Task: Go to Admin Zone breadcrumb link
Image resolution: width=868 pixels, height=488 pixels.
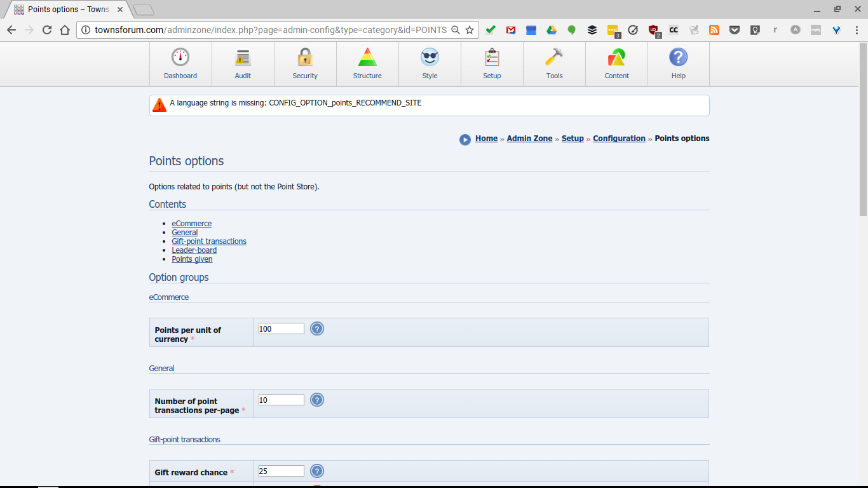Action: [529, 139]
